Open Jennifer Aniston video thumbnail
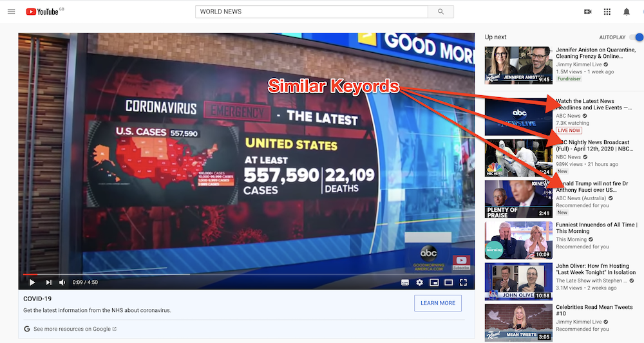This screenshot has width=644, height=343. [518, 65]
